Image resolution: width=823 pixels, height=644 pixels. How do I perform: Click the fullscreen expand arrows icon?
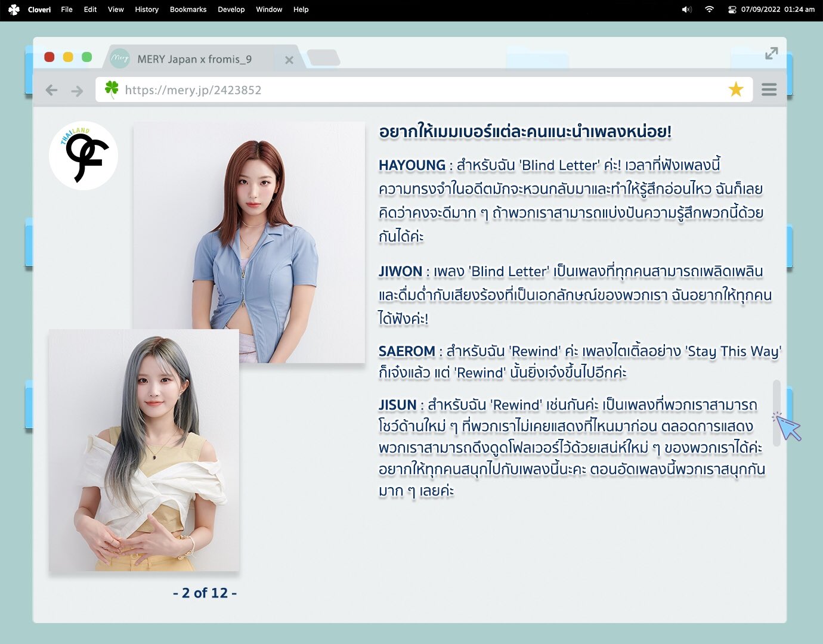[772, 53]
